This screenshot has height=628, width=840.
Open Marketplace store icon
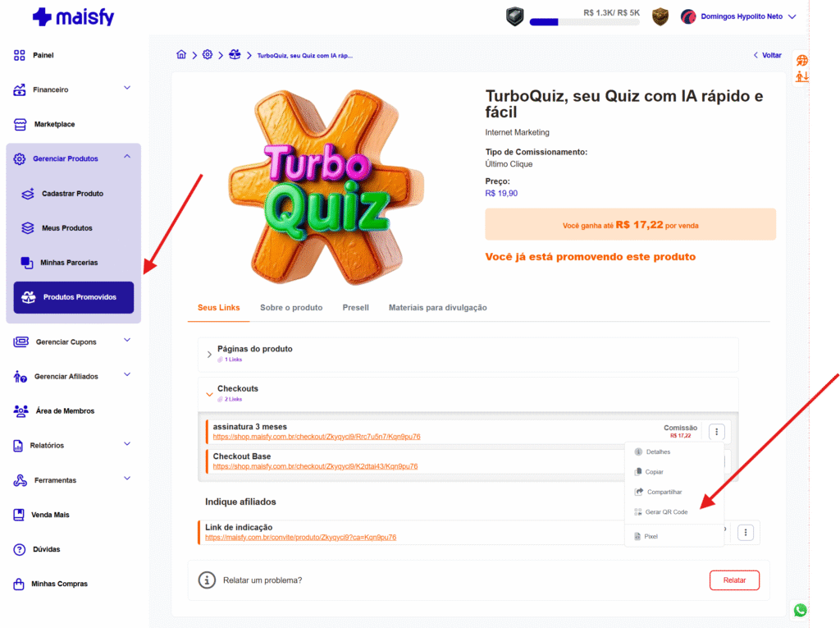pos(20,125)
